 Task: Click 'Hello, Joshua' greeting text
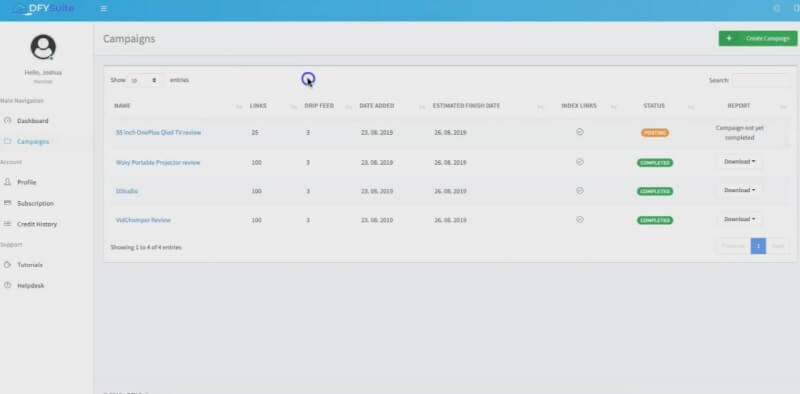click(x=43, y=72)
